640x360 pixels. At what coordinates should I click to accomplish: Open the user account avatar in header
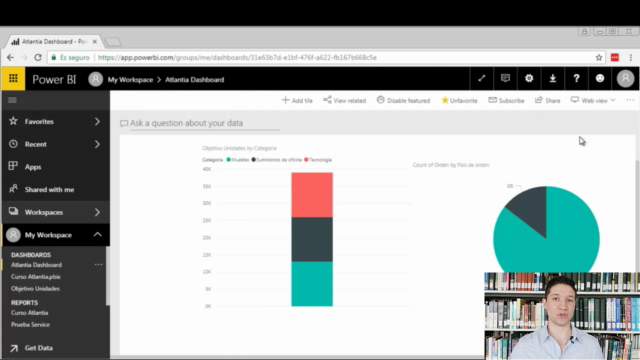point(625,78)
